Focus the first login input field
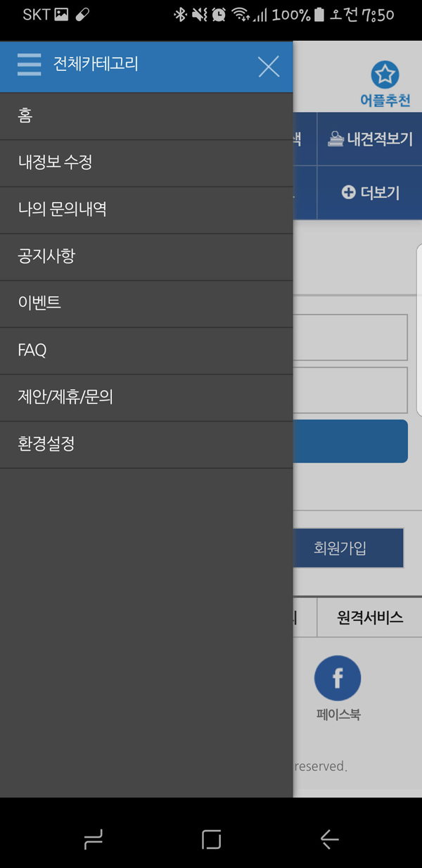The image size is (422, 868). pyautogui.click(x=350, y=337)
